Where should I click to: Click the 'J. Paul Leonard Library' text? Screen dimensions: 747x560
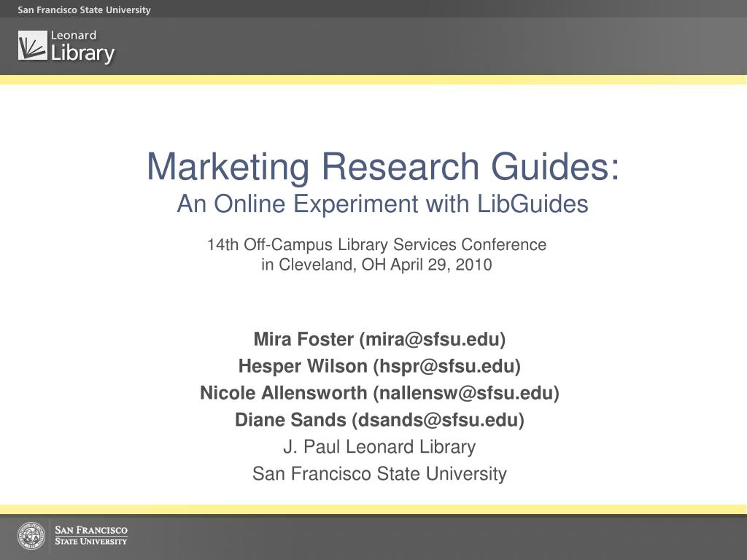[379, 447]
